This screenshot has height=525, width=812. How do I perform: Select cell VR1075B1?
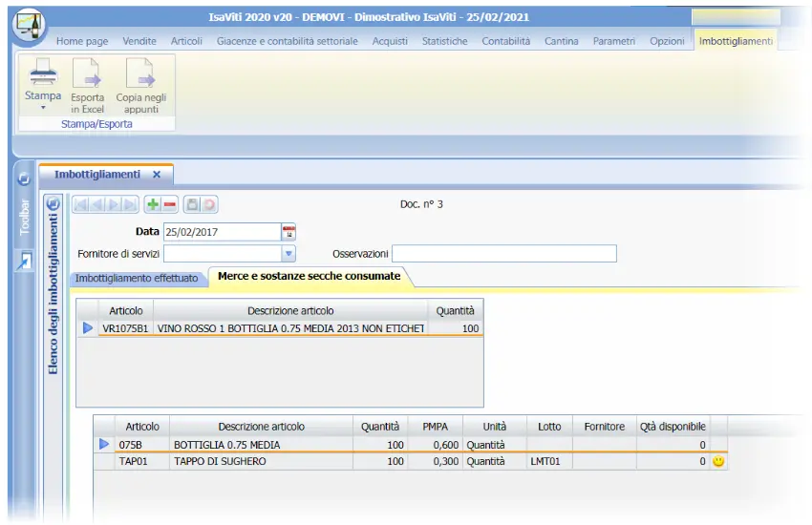coord(126,328)
